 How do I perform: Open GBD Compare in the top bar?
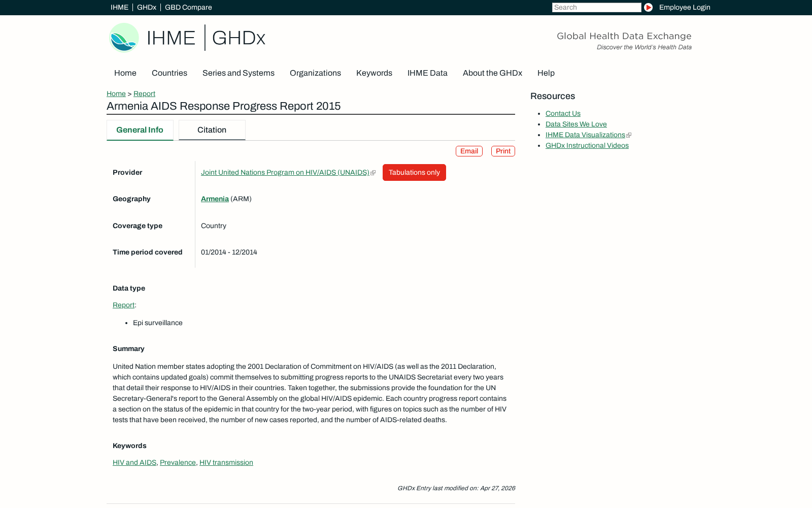(x=188, y=7)
